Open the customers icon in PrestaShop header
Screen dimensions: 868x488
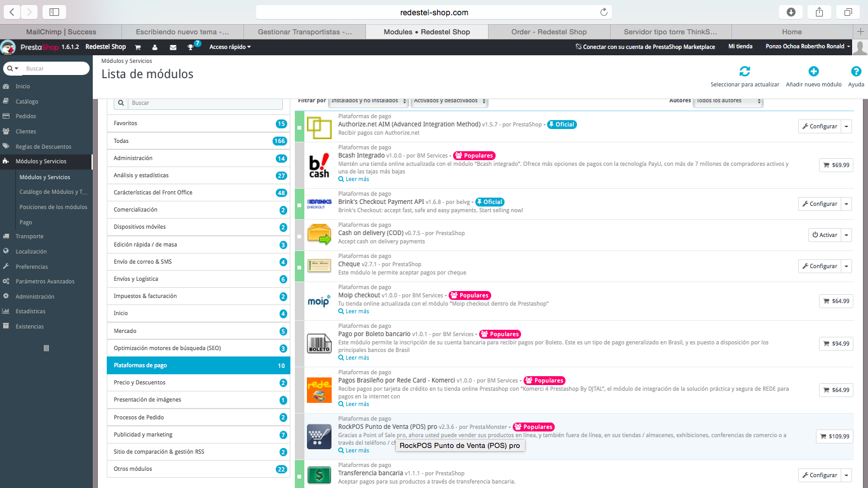[x=155, y=47]
